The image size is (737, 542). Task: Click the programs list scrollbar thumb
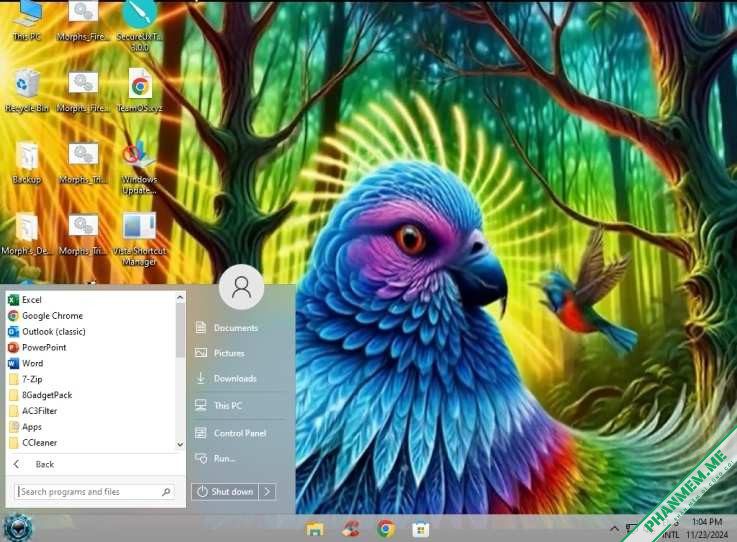(180, 330)
